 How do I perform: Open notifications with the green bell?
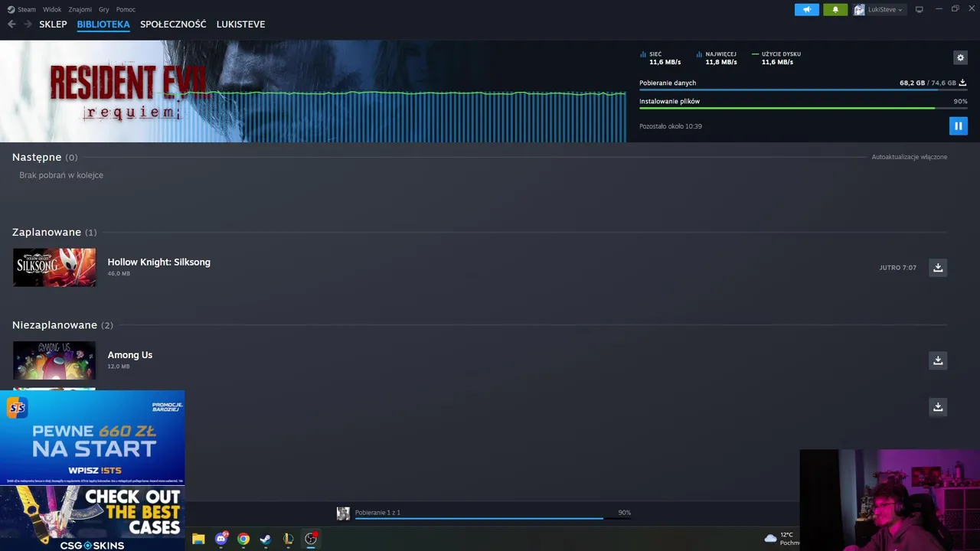click(835, 9)
